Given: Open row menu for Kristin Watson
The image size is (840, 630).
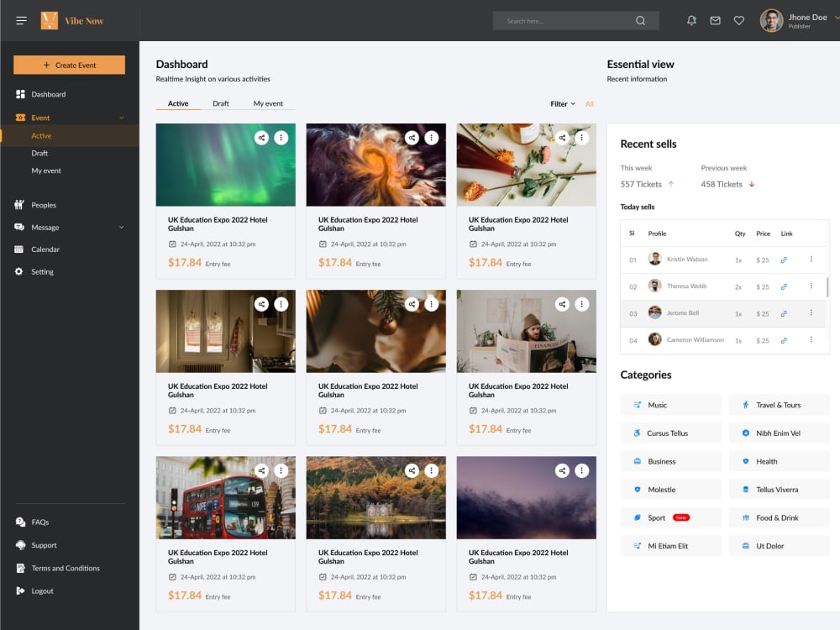Looking at the screenshot, I should tap(811, 260).
